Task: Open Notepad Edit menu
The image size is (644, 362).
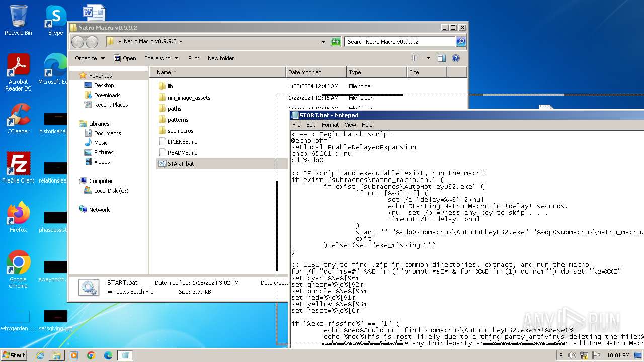Action: click(311, 125)
